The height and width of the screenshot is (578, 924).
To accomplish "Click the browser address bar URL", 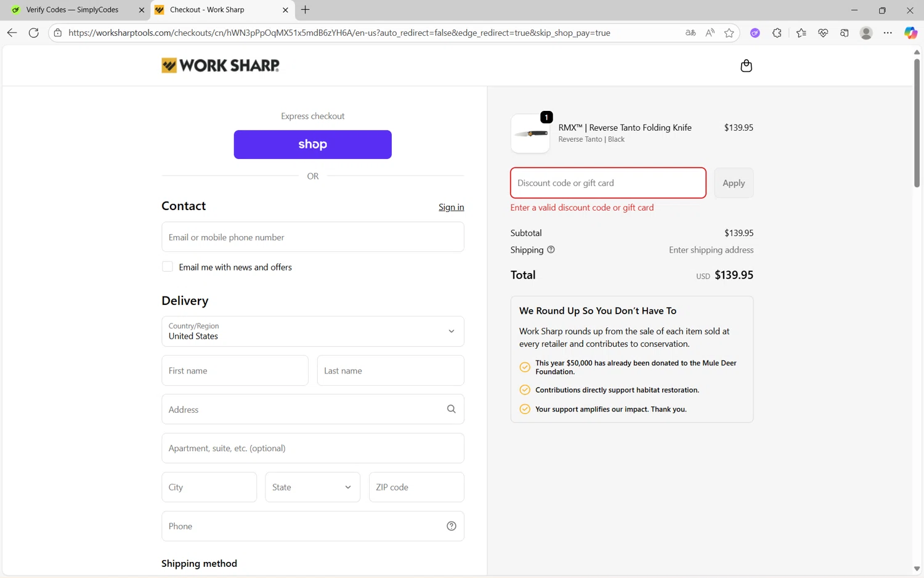I will point(339,33).
